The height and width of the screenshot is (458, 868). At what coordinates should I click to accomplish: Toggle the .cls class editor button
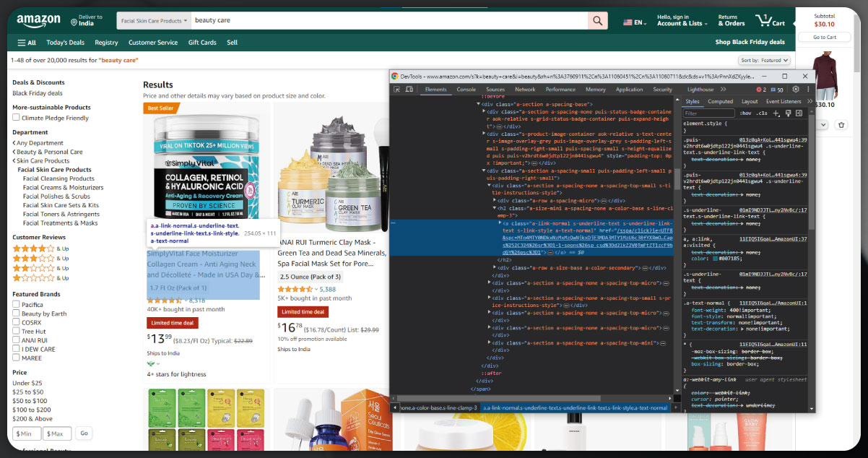coord(763,113)
